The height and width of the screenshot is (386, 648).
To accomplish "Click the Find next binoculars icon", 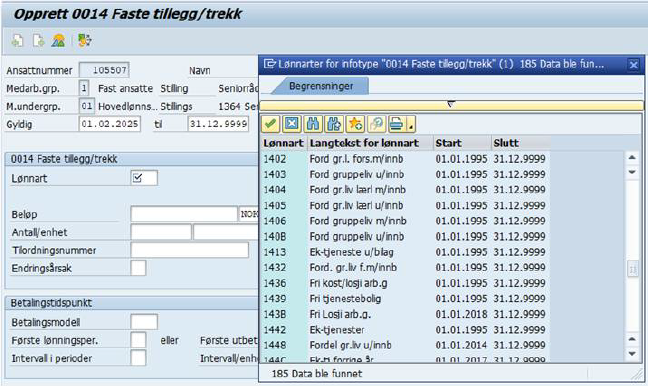I will click(x=334, y=124).
